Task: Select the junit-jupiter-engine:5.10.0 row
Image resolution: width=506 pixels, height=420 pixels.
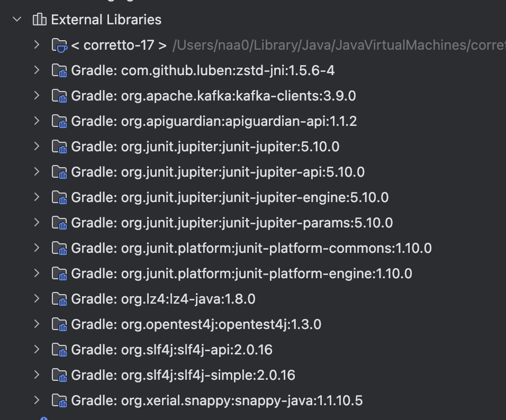Action: 230,197
